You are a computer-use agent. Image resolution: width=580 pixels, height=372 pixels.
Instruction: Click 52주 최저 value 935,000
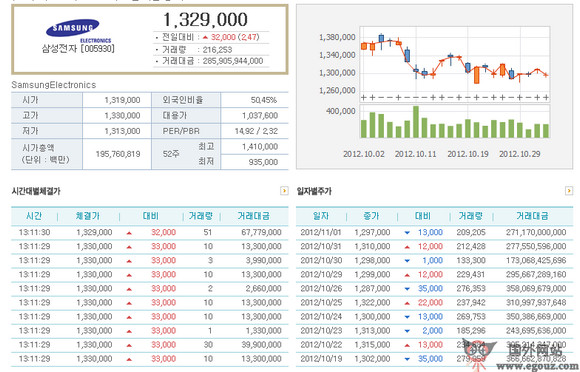(263, 162)
